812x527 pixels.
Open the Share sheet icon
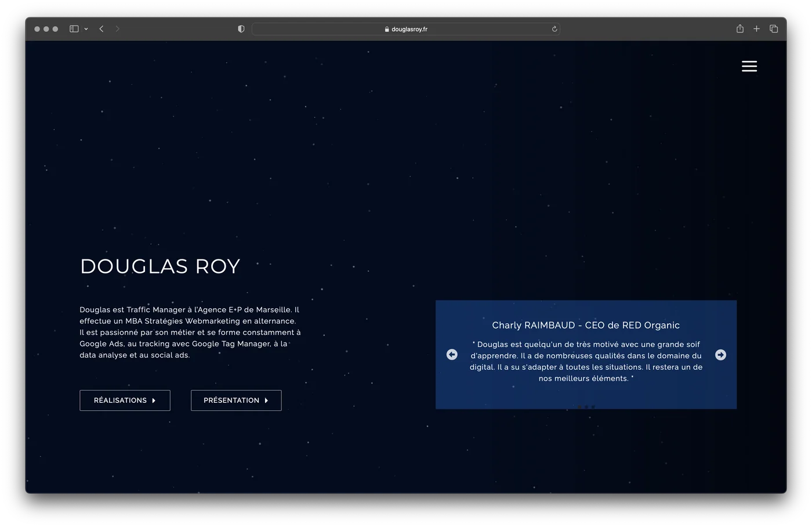coord(740,28)
